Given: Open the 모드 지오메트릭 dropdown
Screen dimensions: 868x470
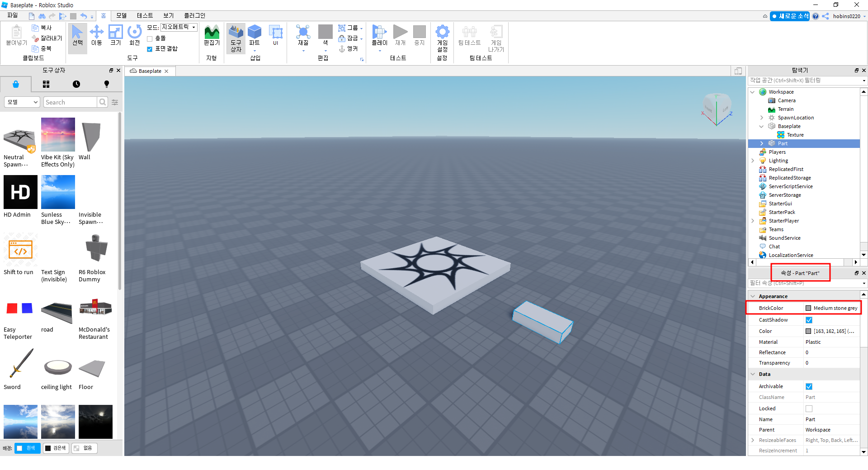Looking at the screenshot, I should pos(179,27).
